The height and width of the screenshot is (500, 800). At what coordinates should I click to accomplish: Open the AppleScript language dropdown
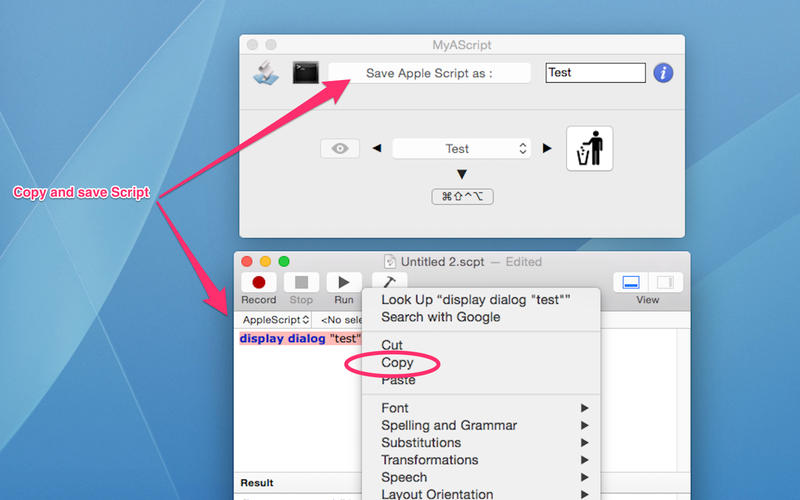tap(276, 320)
